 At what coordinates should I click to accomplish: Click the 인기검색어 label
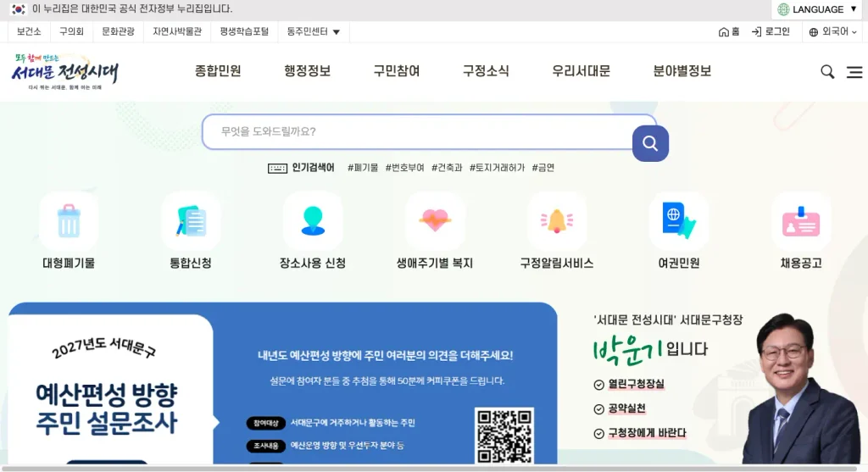[314, 168]
